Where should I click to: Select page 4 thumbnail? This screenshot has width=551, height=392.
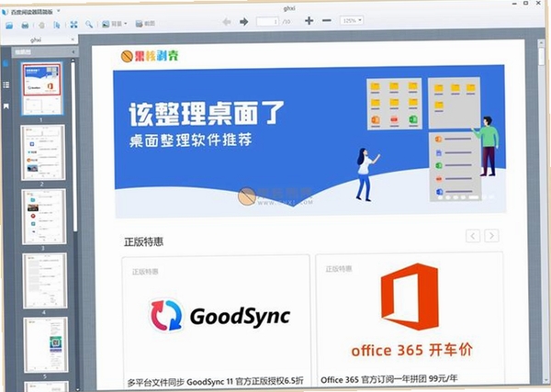click(x=45, y=281)
